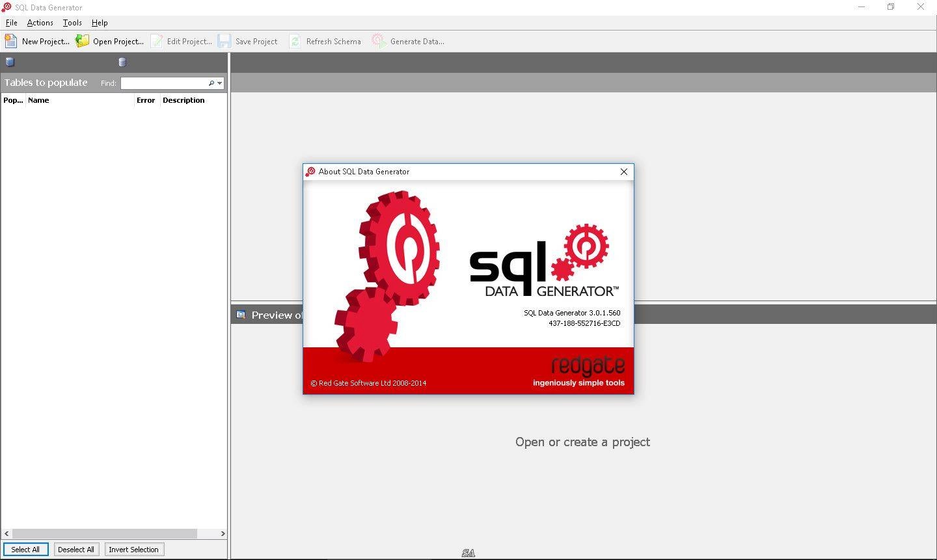This screenshot has width=937, height=560.
Task: Open the Help menu
Action: (x=100, y=23)
